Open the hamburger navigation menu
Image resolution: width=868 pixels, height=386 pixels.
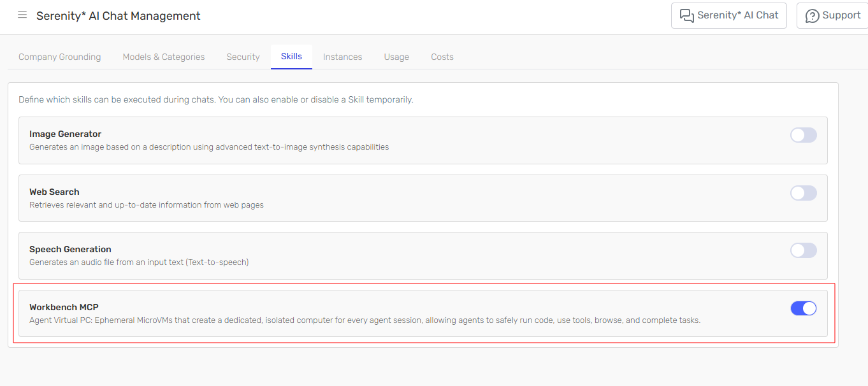point(22,15)
